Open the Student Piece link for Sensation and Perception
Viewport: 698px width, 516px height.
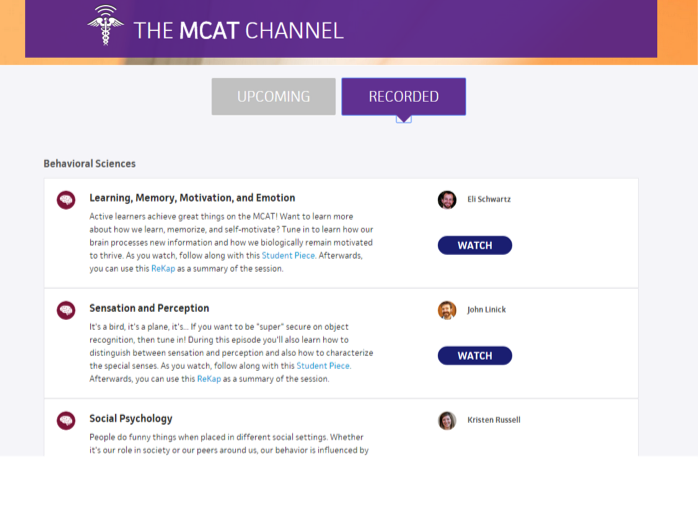(323, 366)
